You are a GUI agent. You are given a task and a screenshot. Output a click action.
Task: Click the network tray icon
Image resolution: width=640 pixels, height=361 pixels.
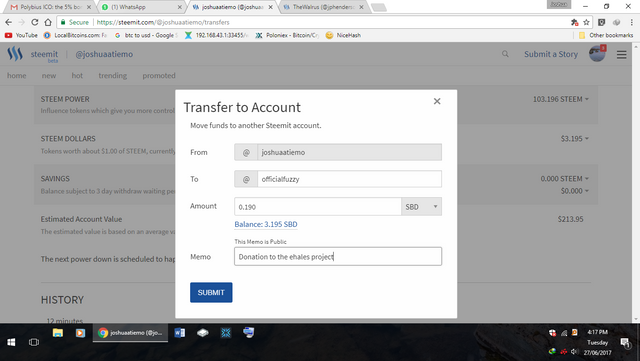[x=564, y=333]
